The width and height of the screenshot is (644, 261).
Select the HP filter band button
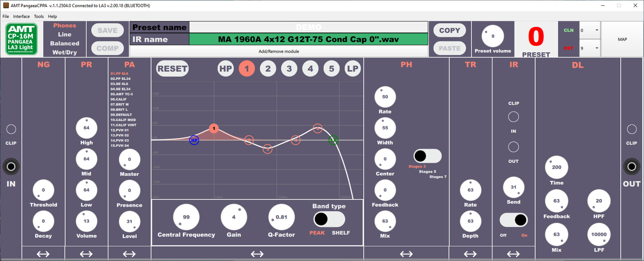[226, 69]
